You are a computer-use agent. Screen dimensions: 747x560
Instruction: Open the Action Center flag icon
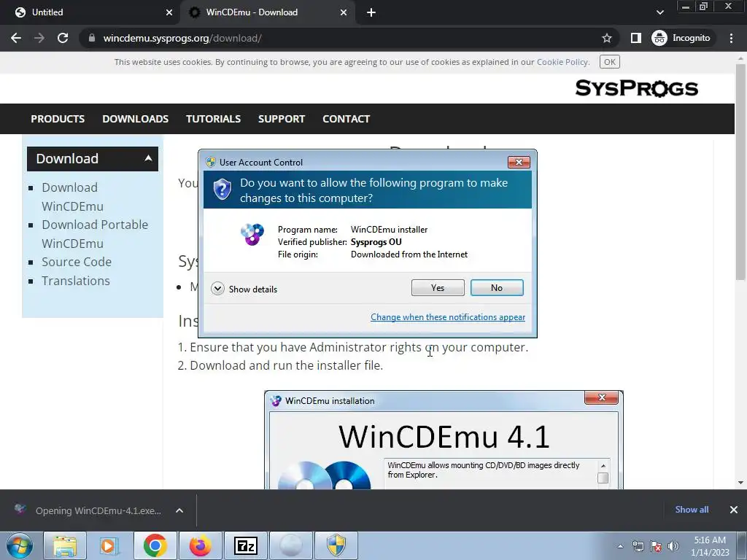click(656, 546)
